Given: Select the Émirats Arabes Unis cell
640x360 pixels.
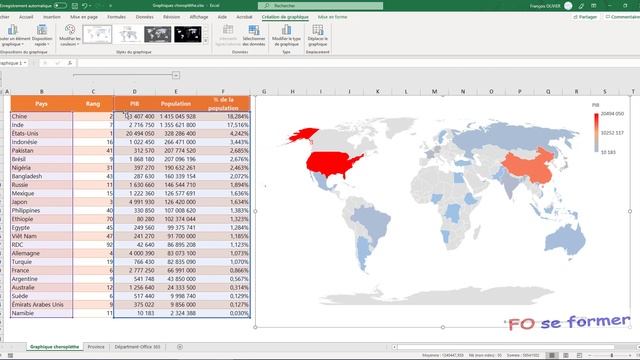Looking at the screenshot, I should (41, 304).
